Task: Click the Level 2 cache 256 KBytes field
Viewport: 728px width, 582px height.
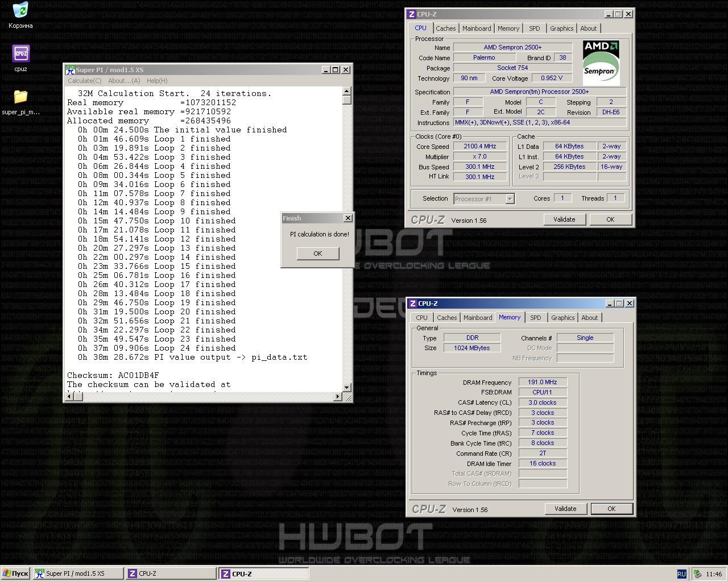Action: (x=569, y=167)
